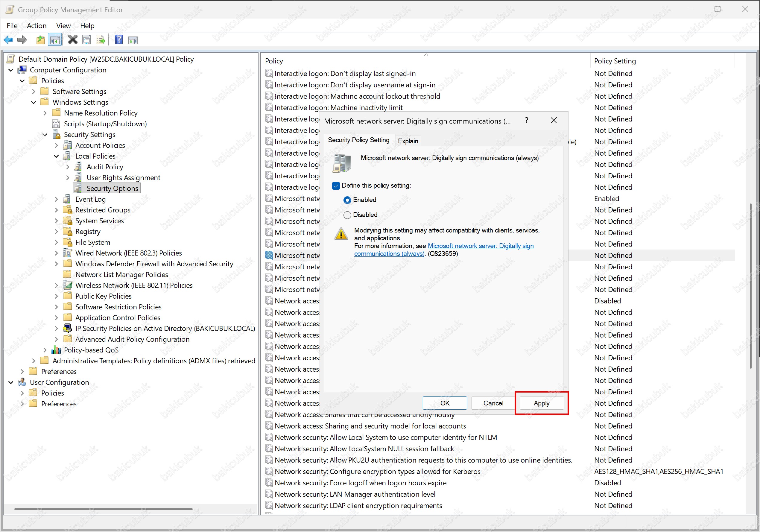Open the Digitally sign communications (always) link
760x532 pixels.
[444, 250]
